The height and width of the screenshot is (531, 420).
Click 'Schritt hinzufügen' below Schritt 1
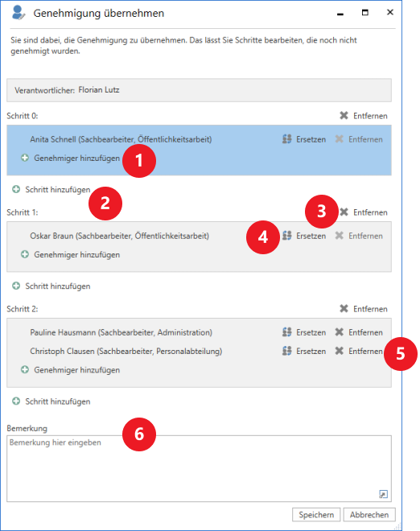58,286
